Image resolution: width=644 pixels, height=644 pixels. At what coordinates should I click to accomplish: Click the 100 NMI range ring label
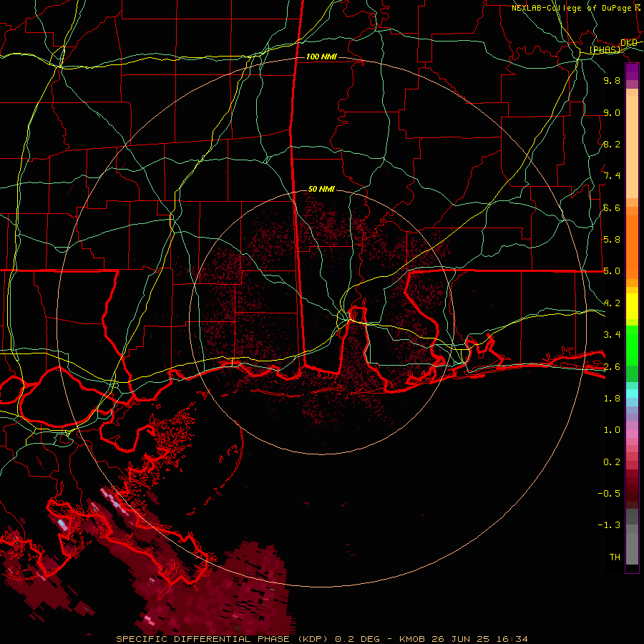(321, 57)
